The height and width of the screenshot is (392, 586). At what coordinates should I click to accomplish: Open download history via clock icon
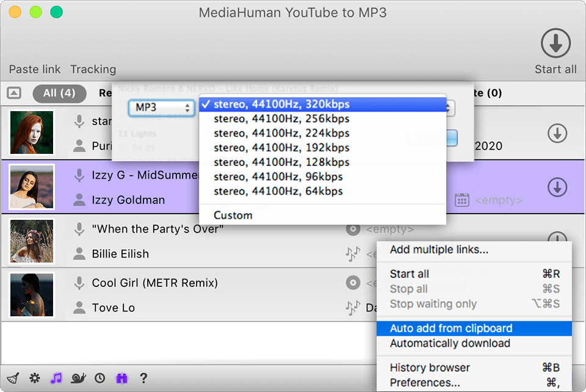tap(99, 379)
